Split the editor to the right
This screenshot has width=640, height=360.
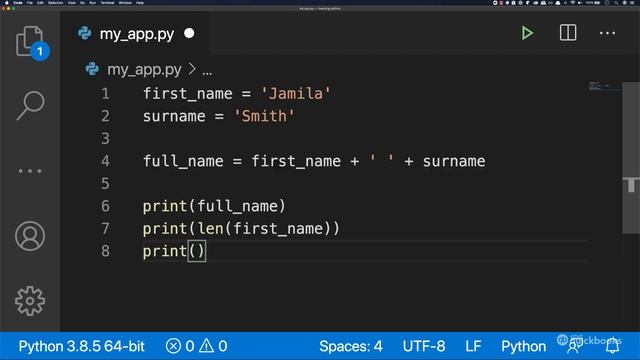[x=568, y=33]
